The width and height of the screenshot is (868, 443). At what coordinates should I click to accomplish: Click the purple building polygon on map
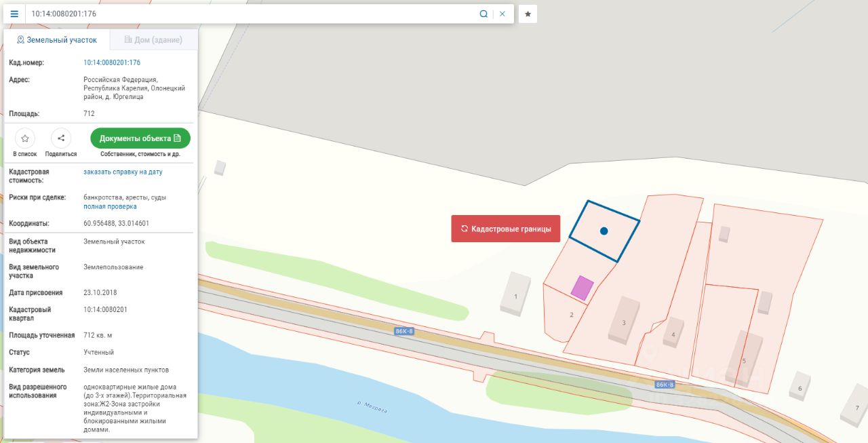click(x=582, y=288)
